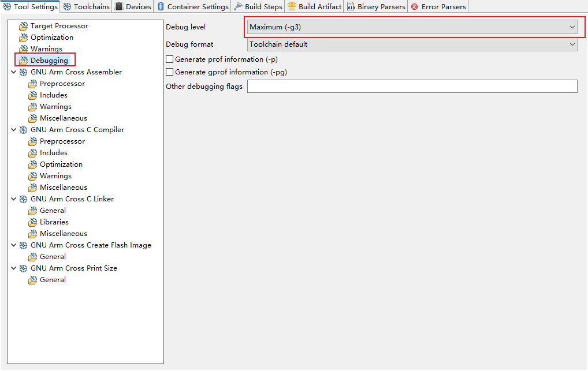Image resolution: width=588 pixels, height=371 pixels.
Task: Collapse the GNU Arm Cross C Compiler node
Action: coord(13,130)
